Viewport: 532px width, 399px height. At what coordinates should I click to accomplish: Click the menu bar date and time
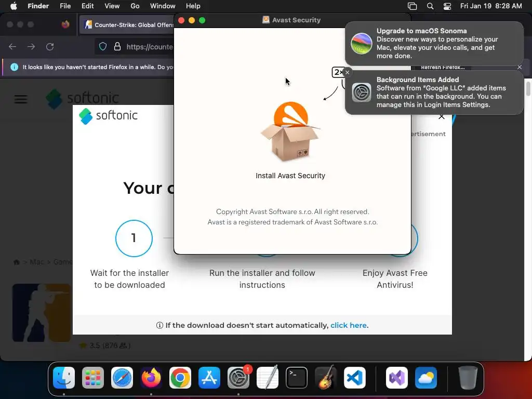490,6
